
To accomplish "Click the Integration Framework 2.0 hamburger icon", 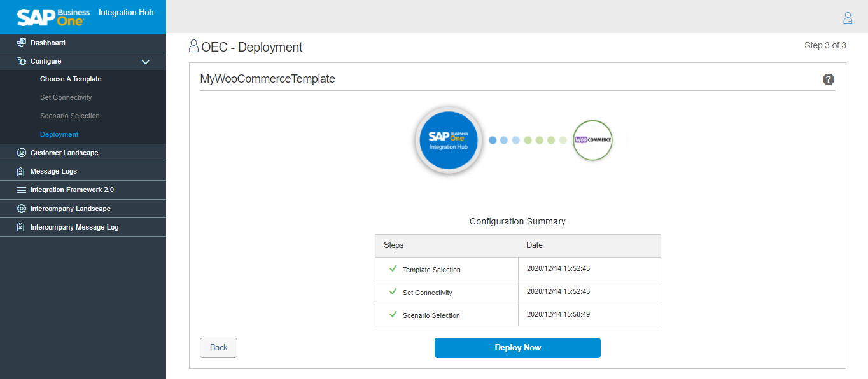I will pyautogui.click(x=21, y=190).
